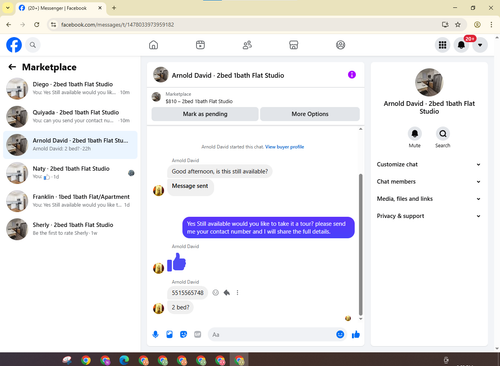
Task: View site information icon in address bar
Action: (x=53, y=25)
